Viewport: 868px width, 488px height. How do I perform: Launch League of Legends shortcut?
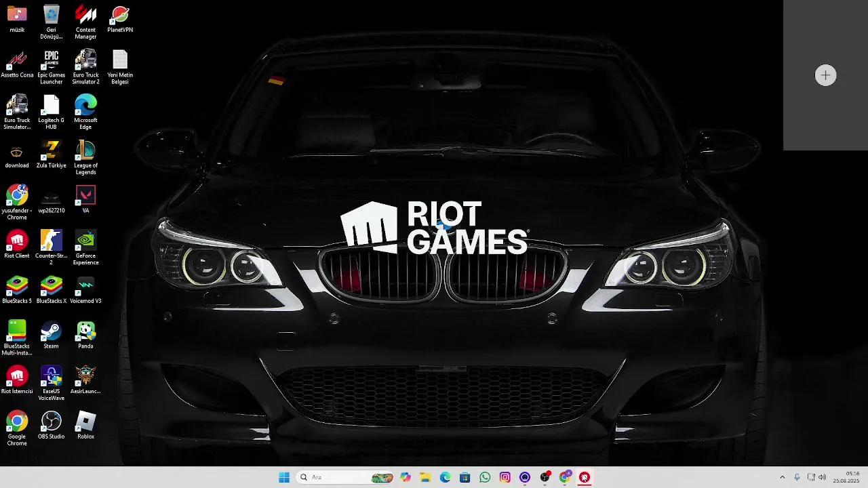click(85, 157)
